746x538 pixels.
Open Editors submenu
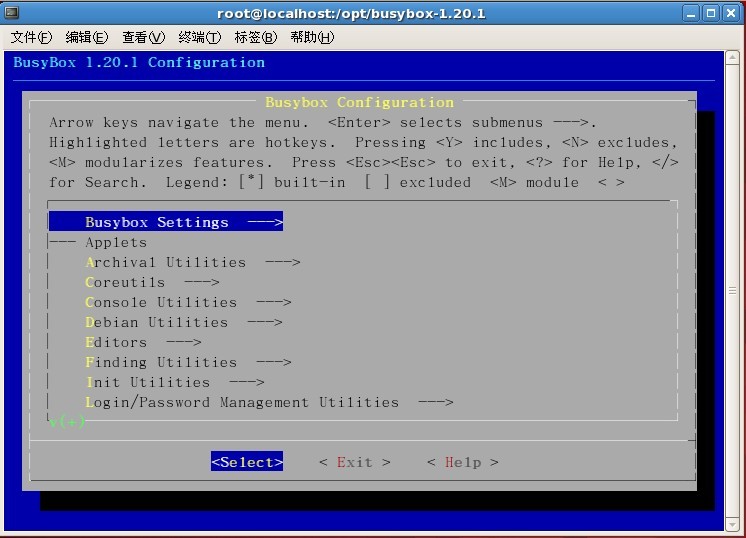pos(143,342)
